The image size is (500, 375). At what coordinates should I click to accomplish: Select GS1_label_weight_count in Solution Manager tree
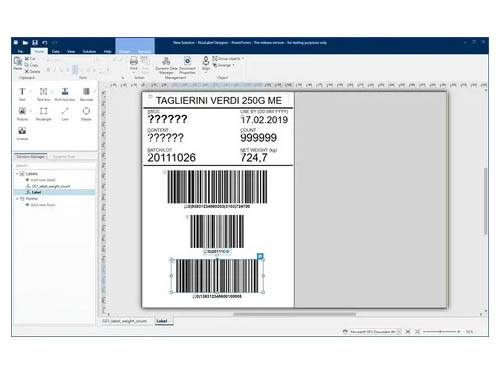[x=49, y=186]
